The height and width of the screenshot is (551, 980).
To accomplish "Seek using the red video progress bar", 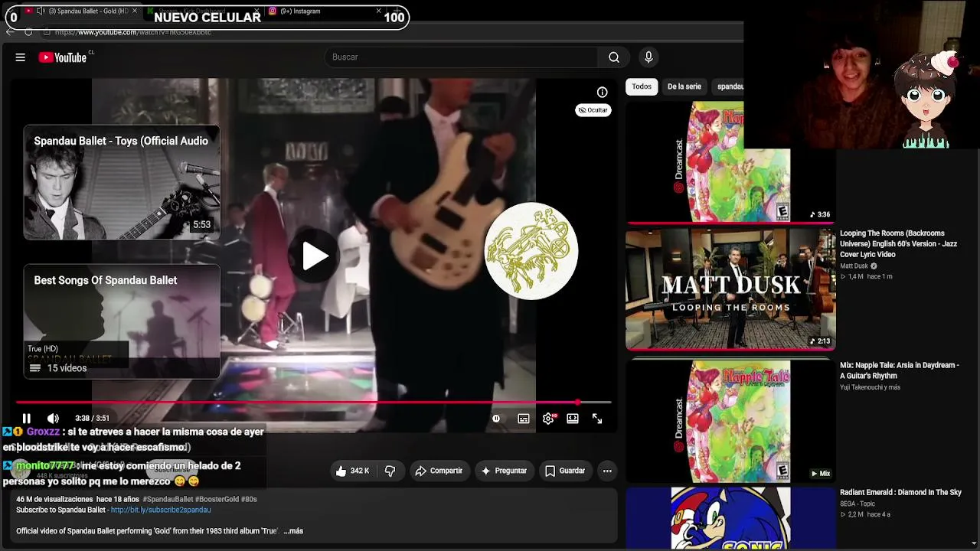I will click(314, 403).
